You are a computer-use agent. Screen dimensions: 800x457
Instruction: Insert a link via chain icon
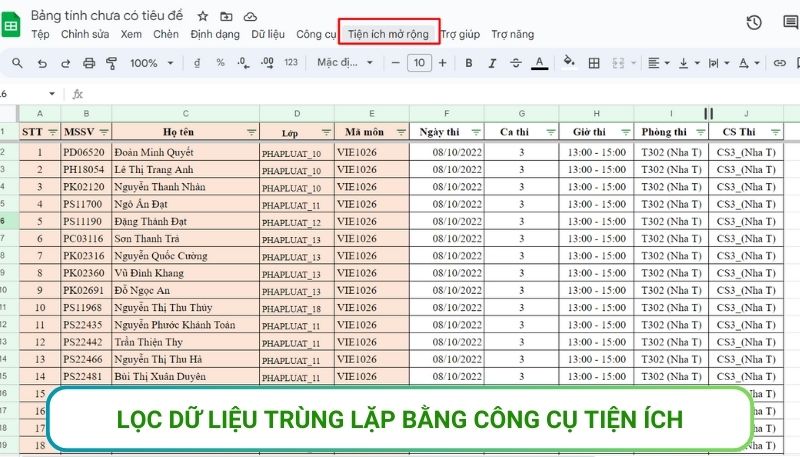coord(779,63)
